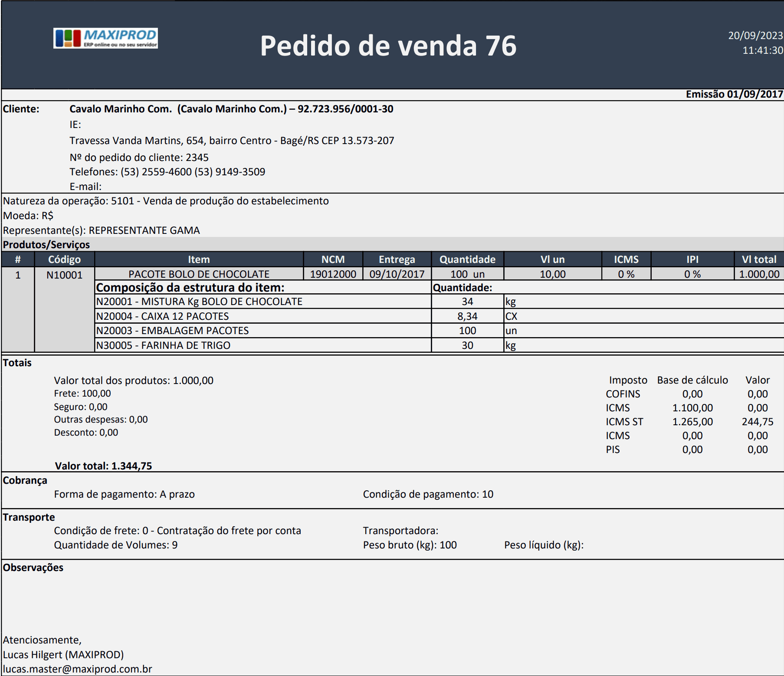Image resolution: width=784 pixels, height=676 pixels.
Task: Click the delivery date 09/10/2017 cell
Action: [x=397, y=274]
